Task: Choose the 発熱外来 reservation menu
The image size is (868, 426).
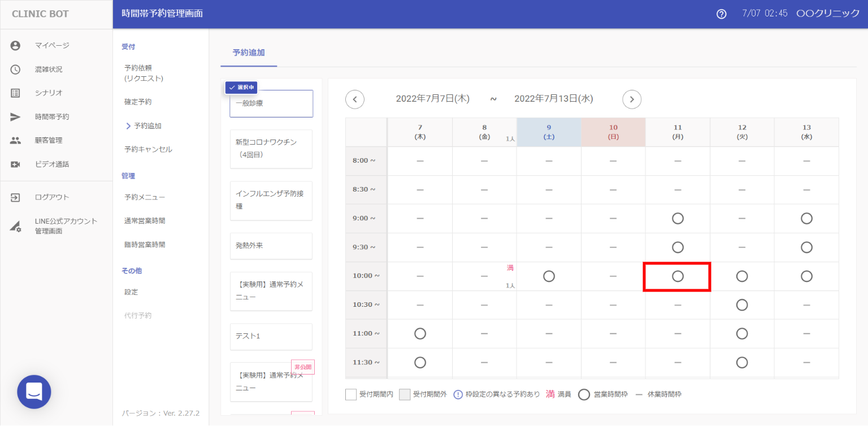Action: point(271,246)
